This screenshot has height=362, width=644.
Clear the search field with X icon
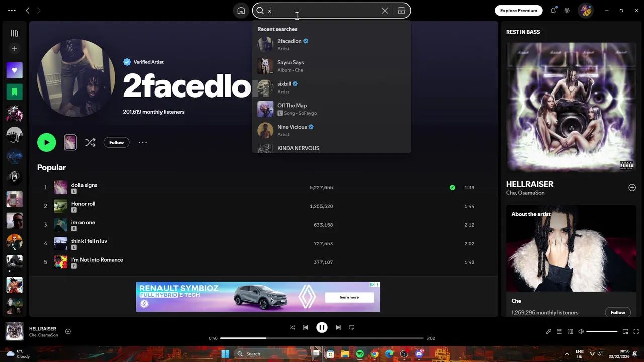pyautogui.click(x=385, y=11)
